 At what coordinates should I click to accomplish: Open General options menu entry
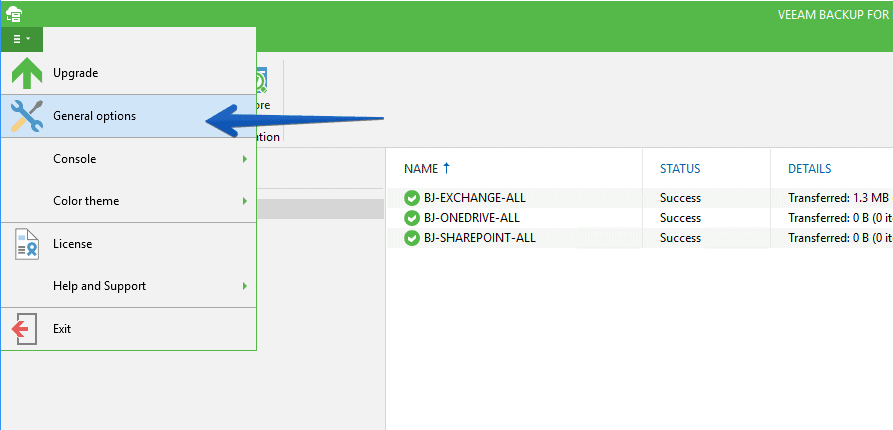(x=128, y=116)
